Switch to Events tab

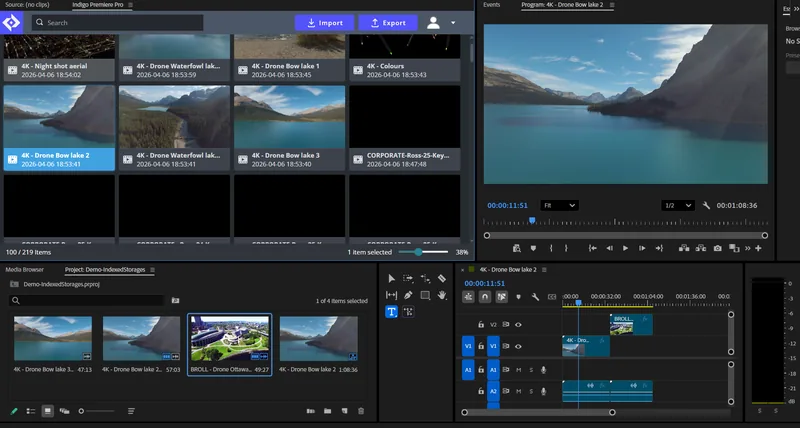pos(492,5)
